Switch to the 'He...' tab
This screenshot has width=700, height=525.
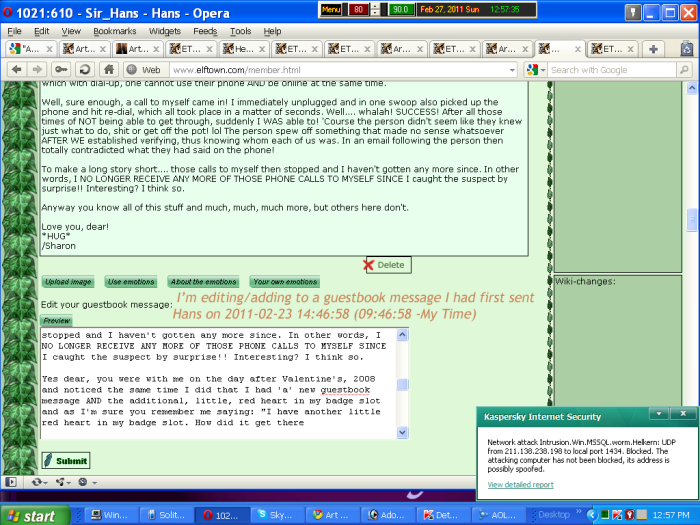(243, 49)
